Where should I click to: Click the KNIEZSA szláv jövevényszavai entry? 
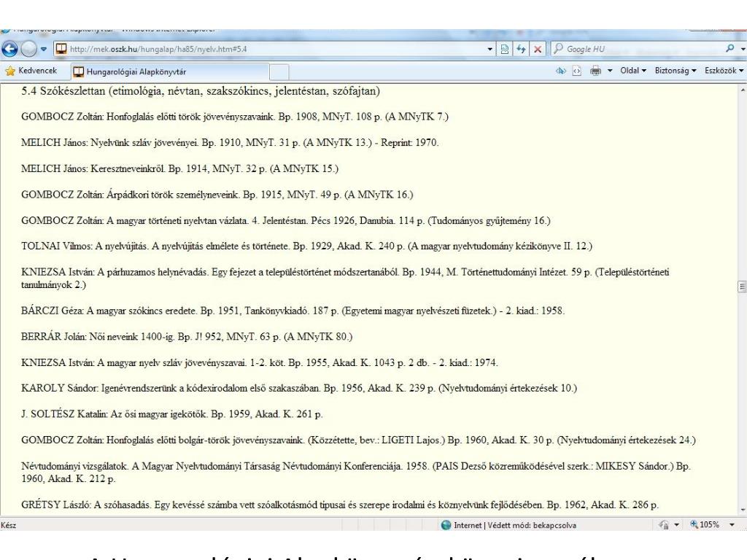coord(260,363)
